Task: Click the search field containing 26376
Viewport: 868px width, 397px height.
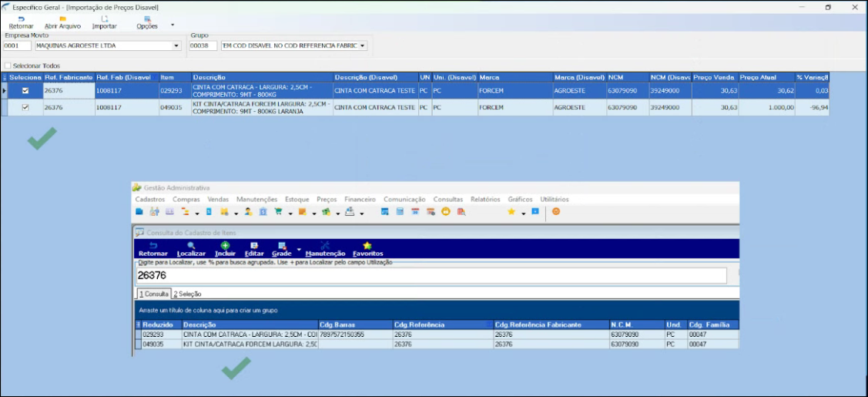Action: (432, 275)
